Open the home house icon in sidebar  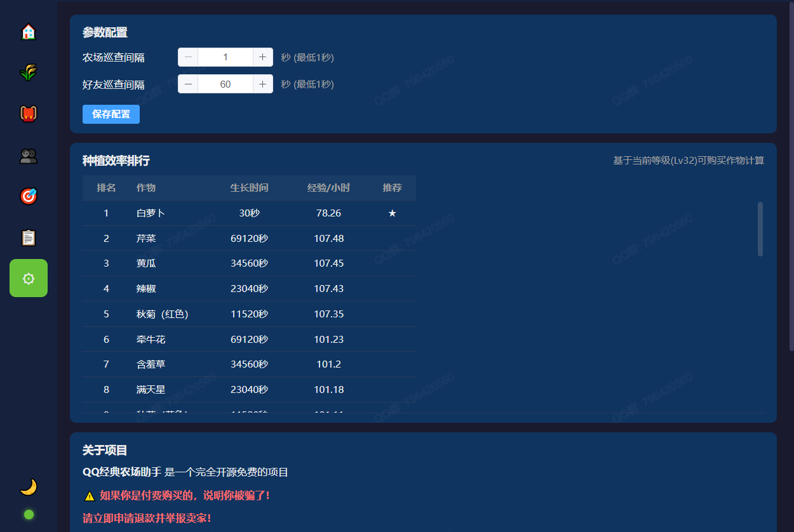29,32
